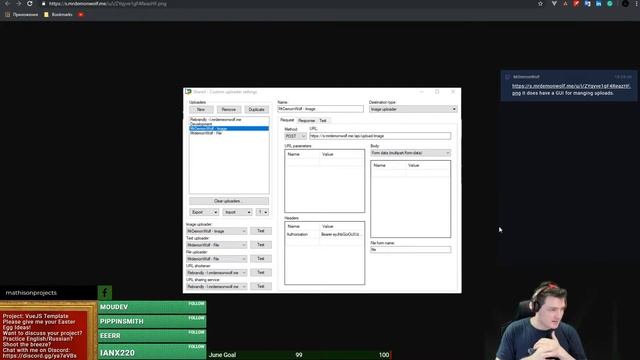Open the Bookmarks folder in bookmarks bar
This screenshot has height=360, width=640.
tap(58, 15)
